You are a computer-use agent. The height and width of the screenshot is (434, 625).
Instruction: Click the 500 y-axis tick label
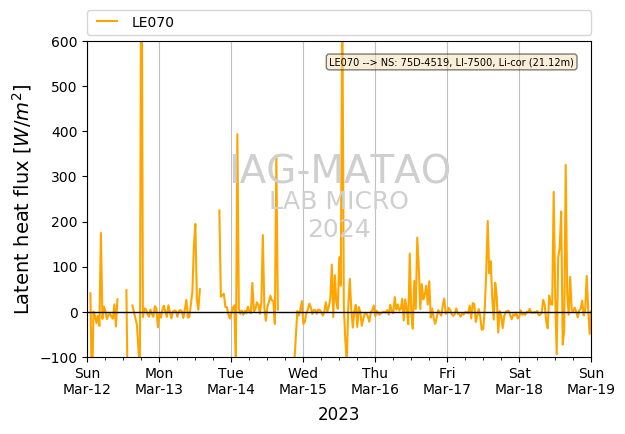pyautogui.click(x=64, y=87)
